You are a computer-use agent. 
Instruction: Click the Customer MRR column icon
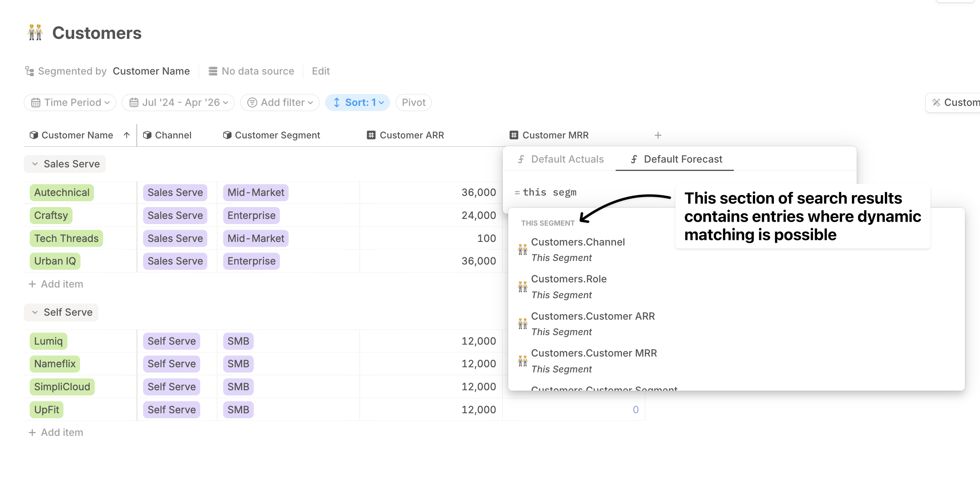click(513, 135)
